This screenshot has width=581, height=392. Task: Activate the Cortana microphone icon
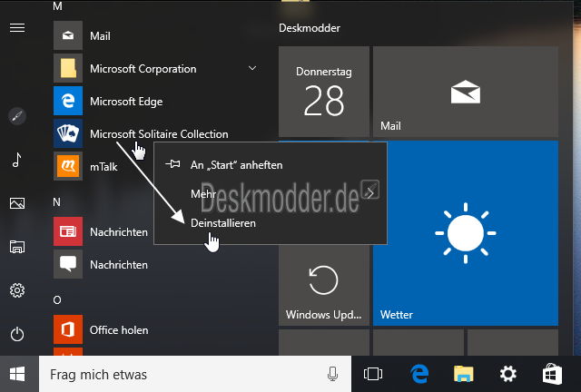pyautogui.click(x=333, y=374)
